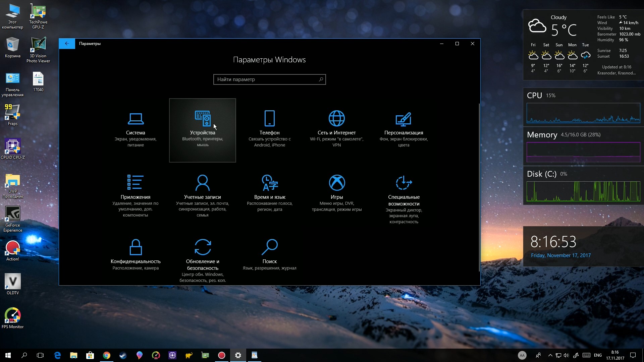Select the UWP Проводник desktop icon

(x=12, y=186)
